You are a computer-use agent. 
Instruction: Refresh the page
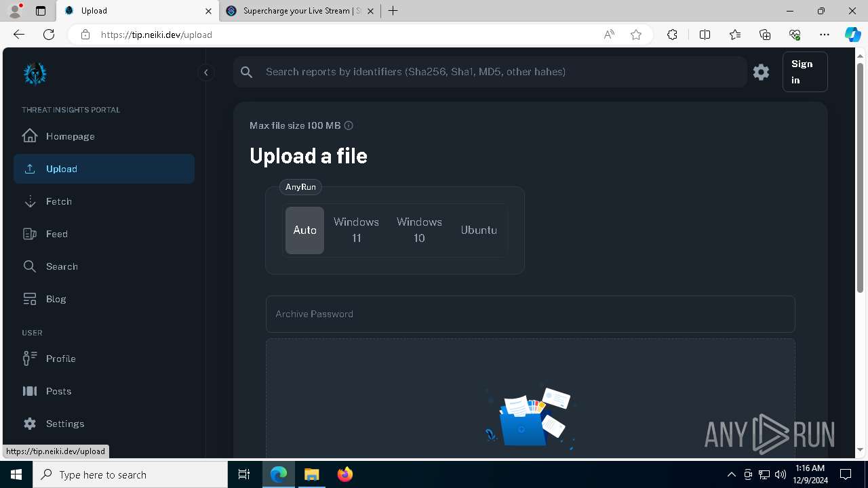pyautogui.click(x=49, y=35)
